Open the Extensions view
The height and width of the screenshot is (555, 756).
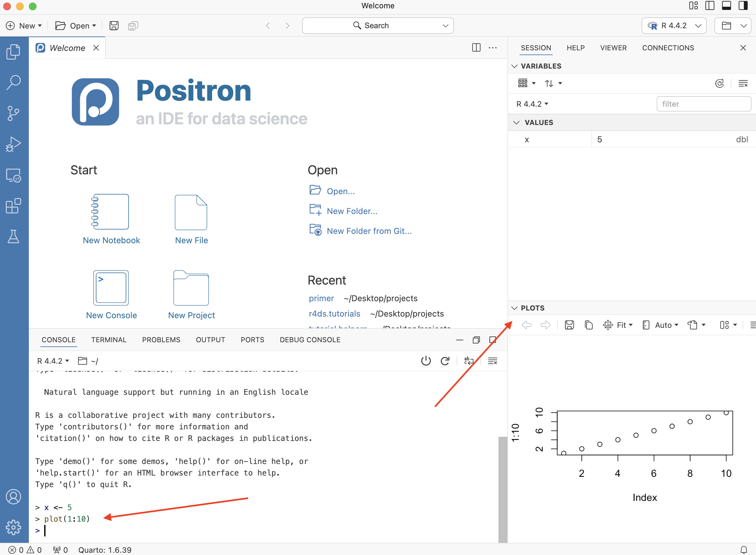[x=13, y=206]
